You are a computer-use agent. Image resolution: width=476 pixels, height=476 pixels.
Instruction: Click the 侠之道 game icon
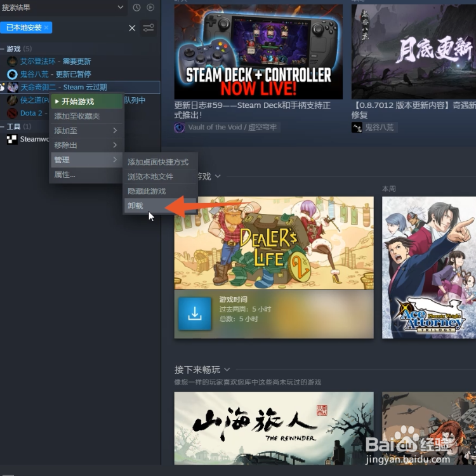(12, 100)
